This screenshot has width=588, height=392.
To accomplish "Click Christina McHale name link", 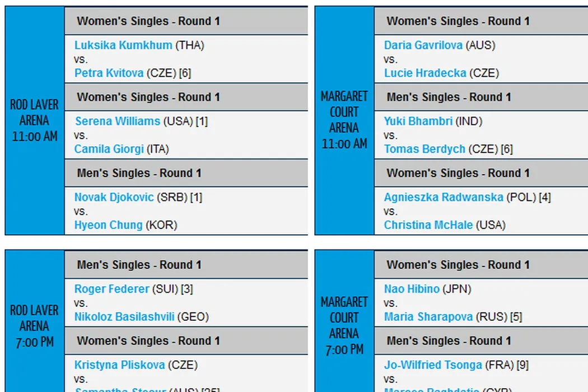I will (428, 225).
